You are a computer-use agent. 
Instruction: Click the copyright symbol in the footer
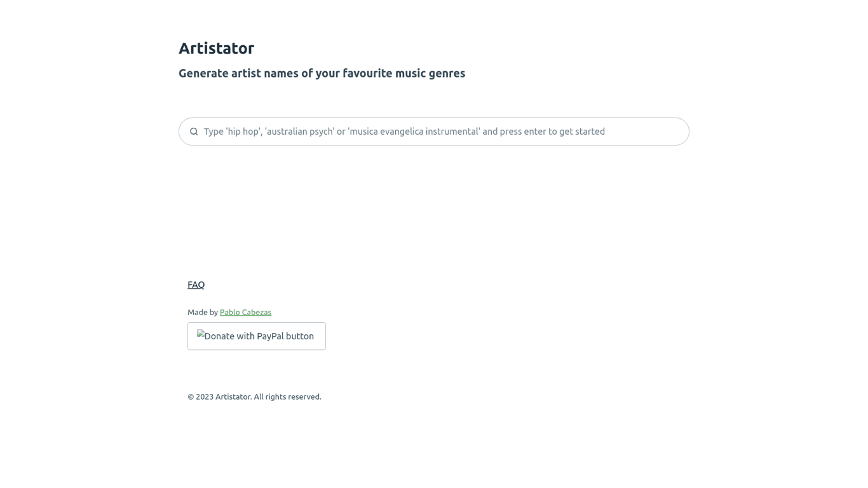pos(191,396)
